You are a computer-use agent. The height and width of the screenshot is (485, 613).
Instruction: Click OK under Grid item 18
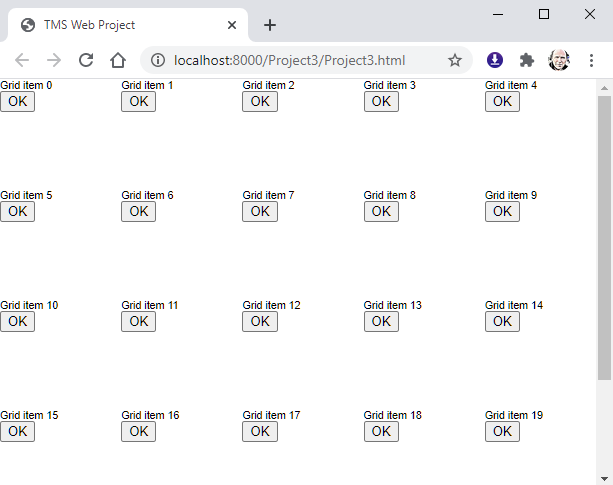point(381,431)
